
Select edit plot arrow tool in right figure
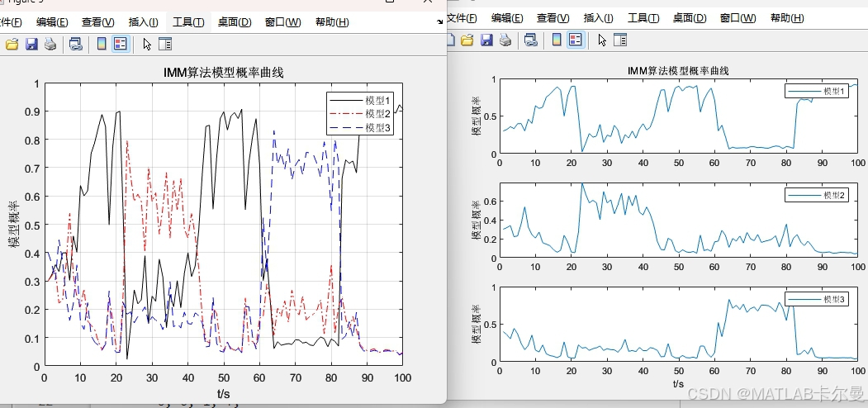602,40
